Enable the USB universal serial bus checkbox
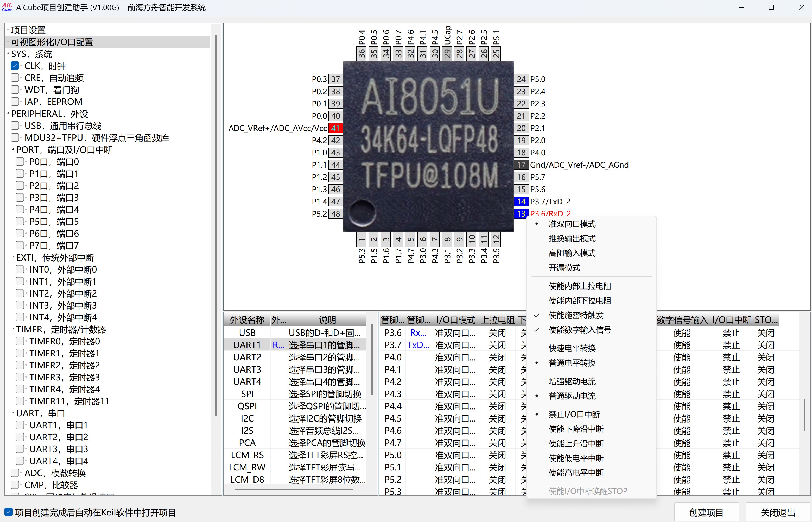Screen dimensions: 812x522 (x=15, y=126)
